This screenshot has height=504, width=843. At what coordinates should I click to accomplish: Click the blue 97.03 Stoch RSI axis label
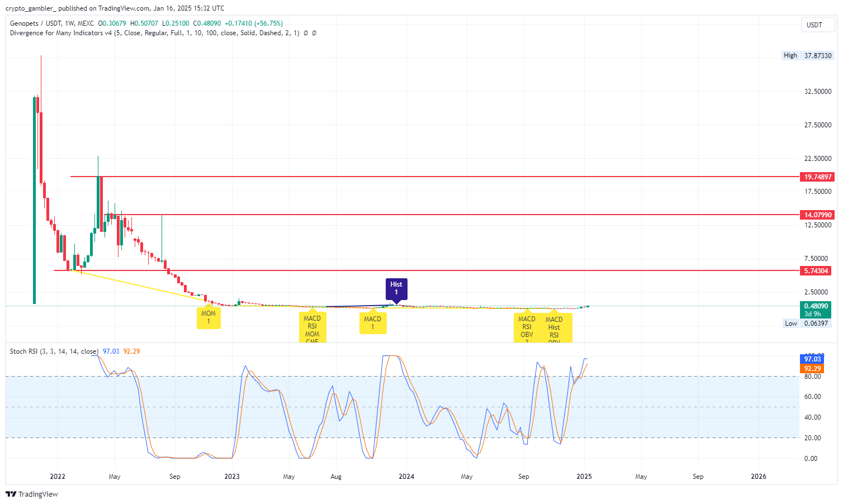pos(812,359)
